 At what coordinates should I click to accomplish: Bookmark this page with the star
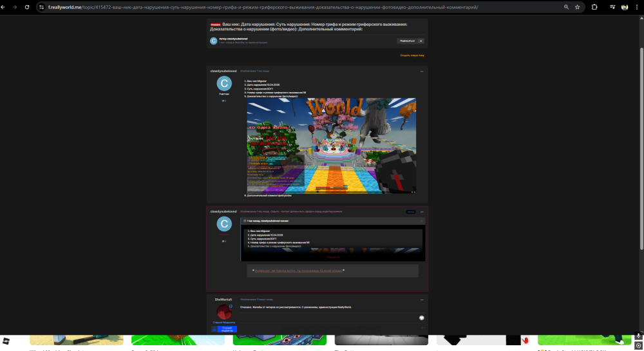(578, 7)
